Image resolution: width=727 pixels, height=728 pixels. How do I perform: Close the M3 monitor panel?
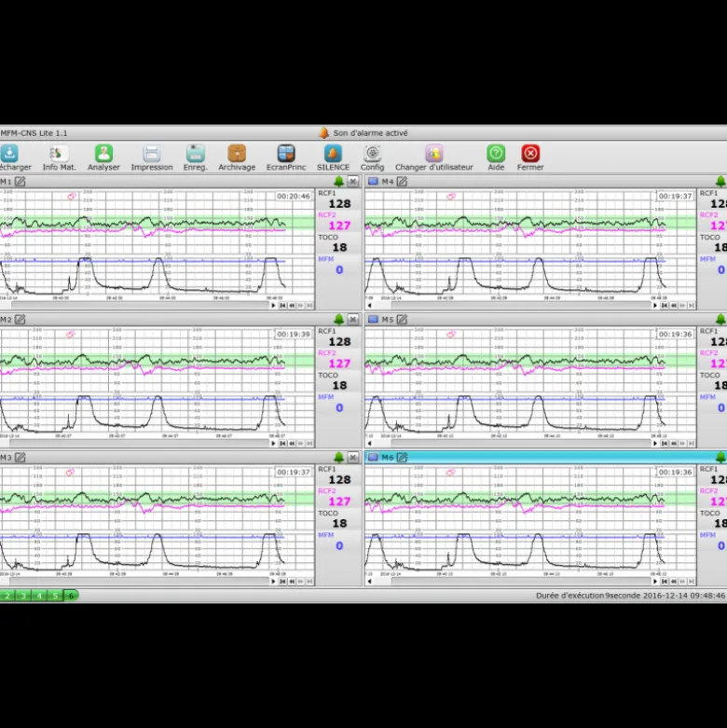coord(353,458)
